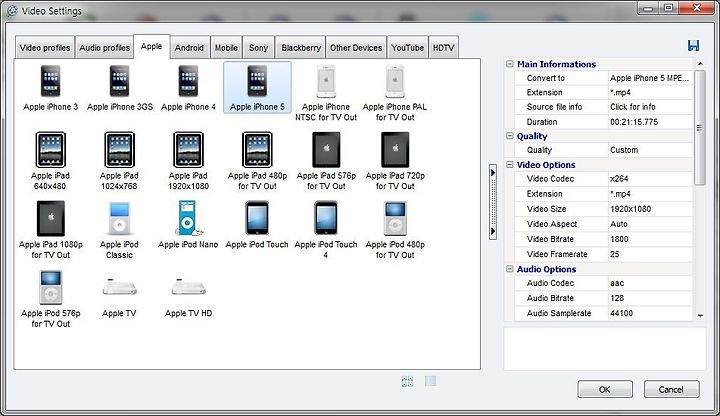
Task: Click the properties panel scrollbar thumb
Action: [699, 128]
